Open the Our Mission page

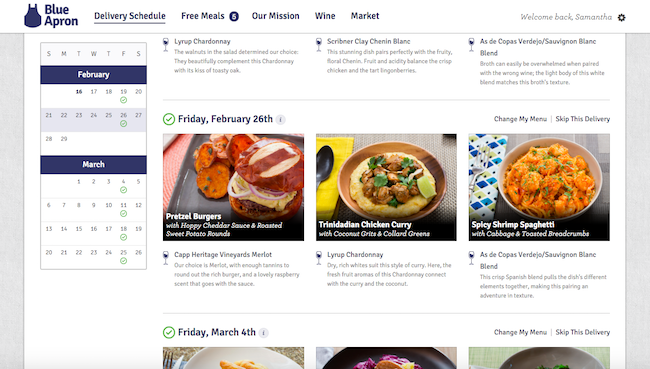coord(276,16)
